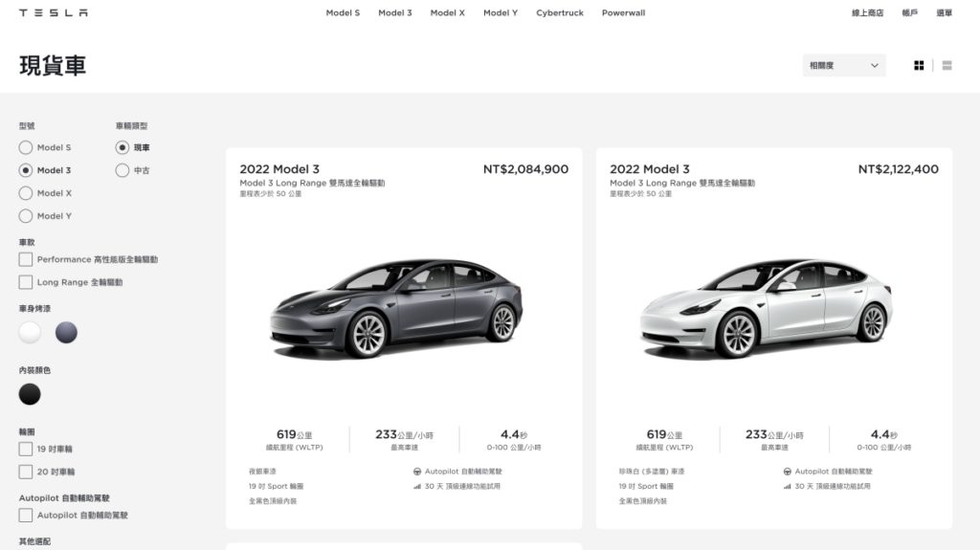980x550 pixels.
Task: Open the 線上商店 shop link
Action: (x=867, y=12)
